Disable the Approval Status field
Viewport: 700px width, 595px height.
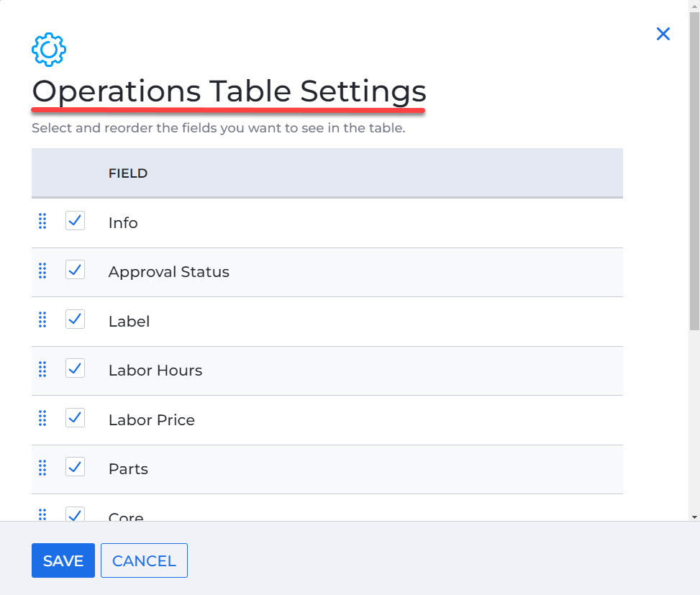click(75, 271)
